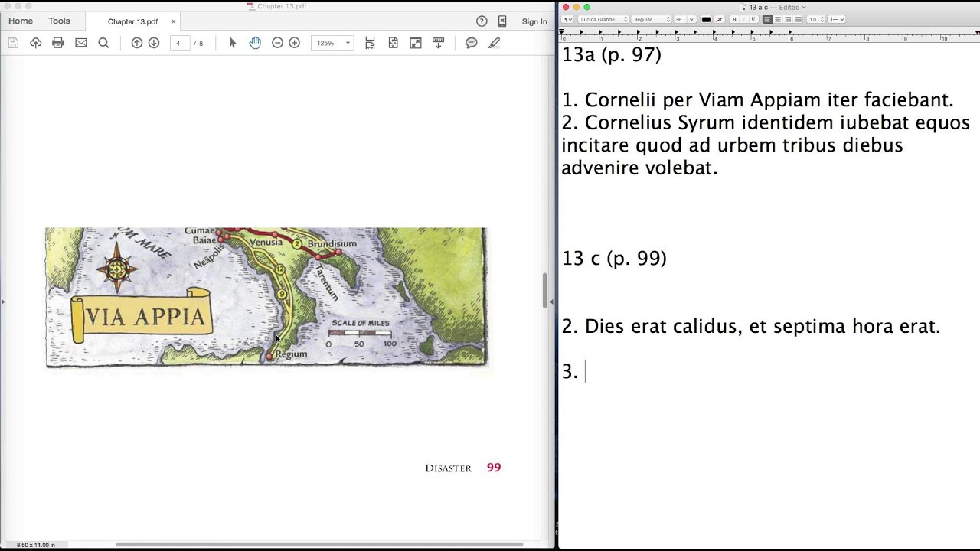The height and width of the screenshot is (551, 980).
Task: Open Acrobat Help question mark icon
Action: [482, 21]
